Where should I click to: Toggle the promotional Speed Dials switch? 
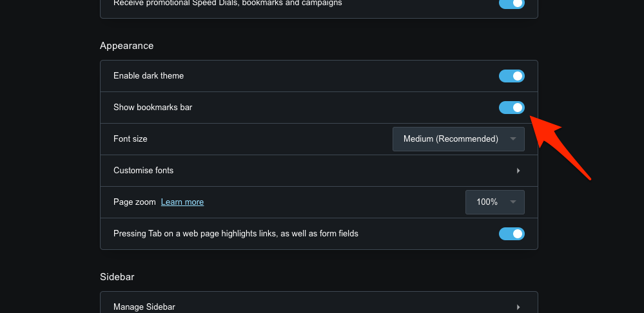[x=511, y=3]
